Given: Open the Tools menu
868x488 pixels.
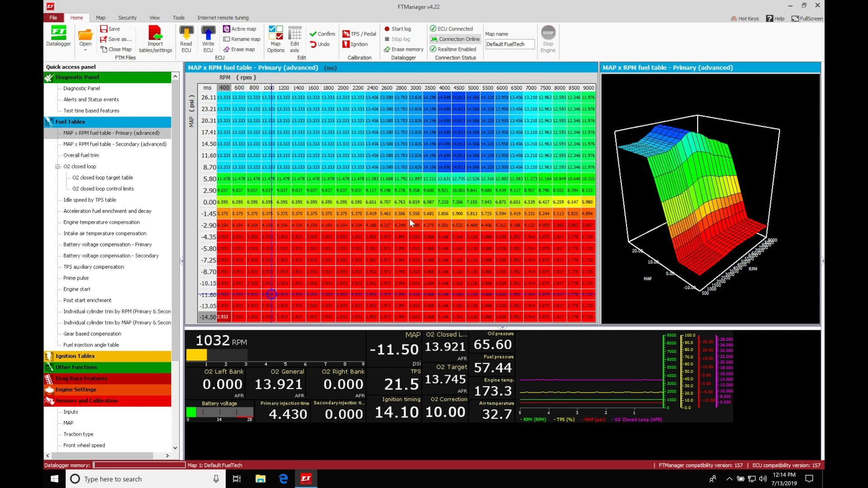Looking at the screenshot, I should (178, 18).
